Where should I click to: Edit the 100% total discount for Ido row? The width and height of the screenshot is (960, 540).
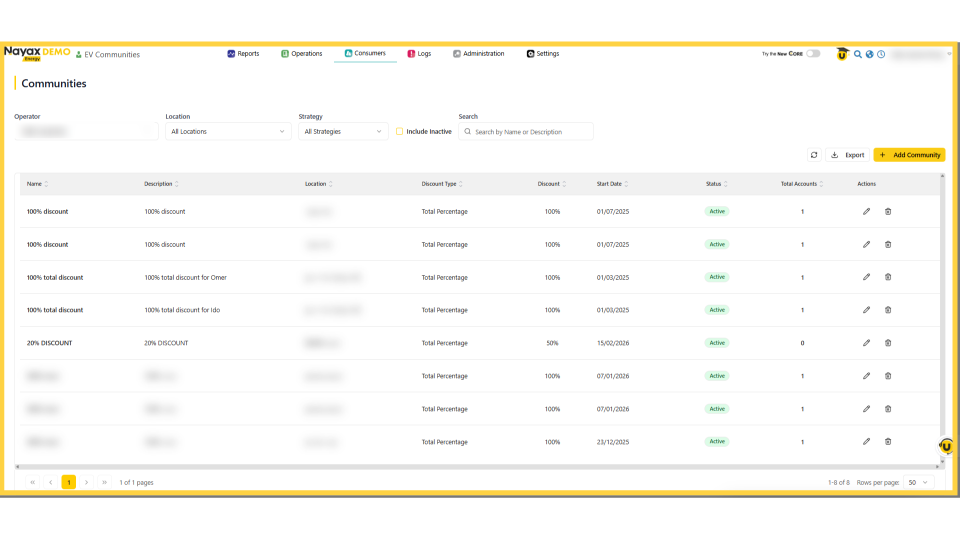pos(866,310)
